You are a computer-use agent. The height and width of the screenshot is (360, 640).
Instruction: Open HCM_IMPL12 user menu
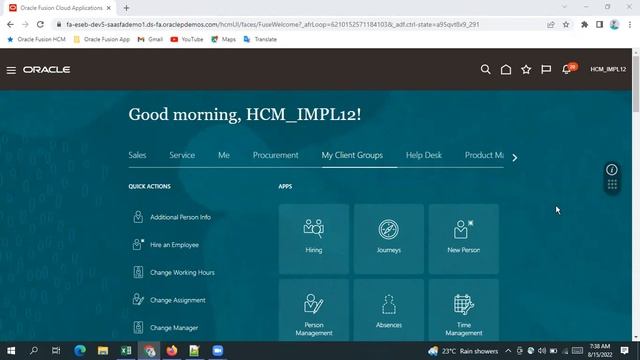(608, 69)
